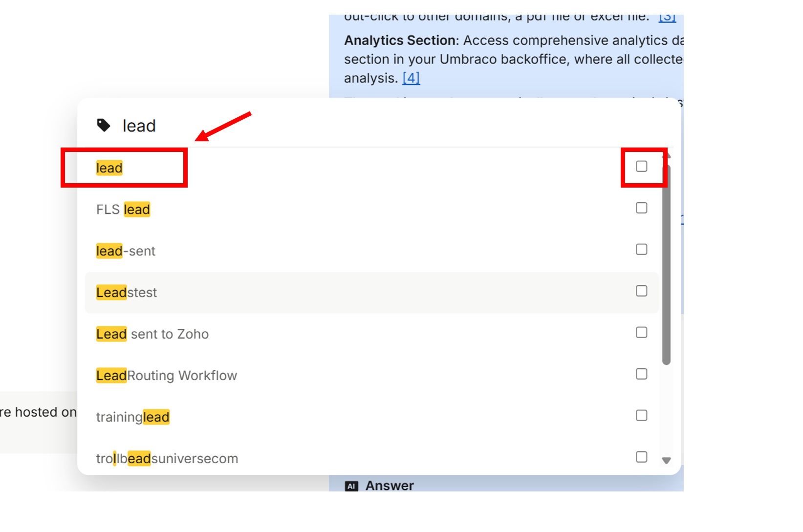Choose the FLS lead tag entry

point(123,210)
